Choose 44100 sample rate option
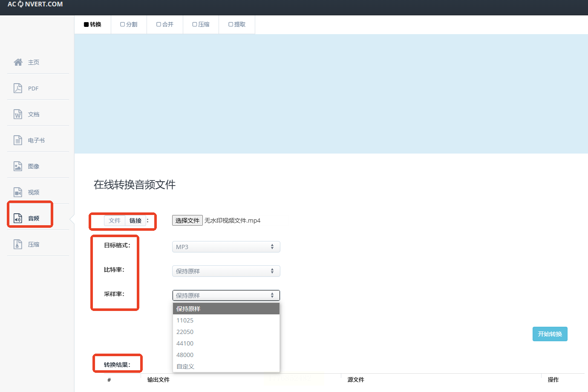 coord(226,343)
